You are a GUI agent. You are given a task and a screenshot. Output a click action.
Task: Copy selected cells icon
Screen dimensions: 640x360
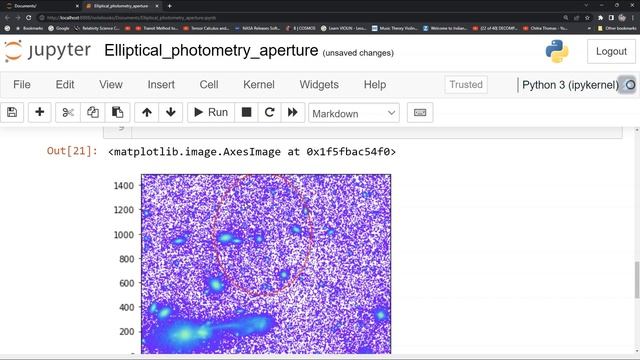point(93,112)
